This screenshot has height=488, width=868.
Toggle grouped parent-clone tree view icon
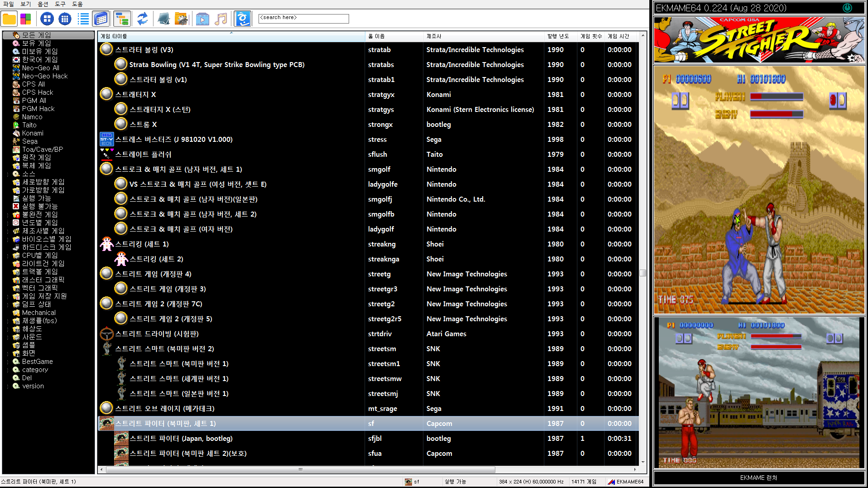(x=122, y=19)
